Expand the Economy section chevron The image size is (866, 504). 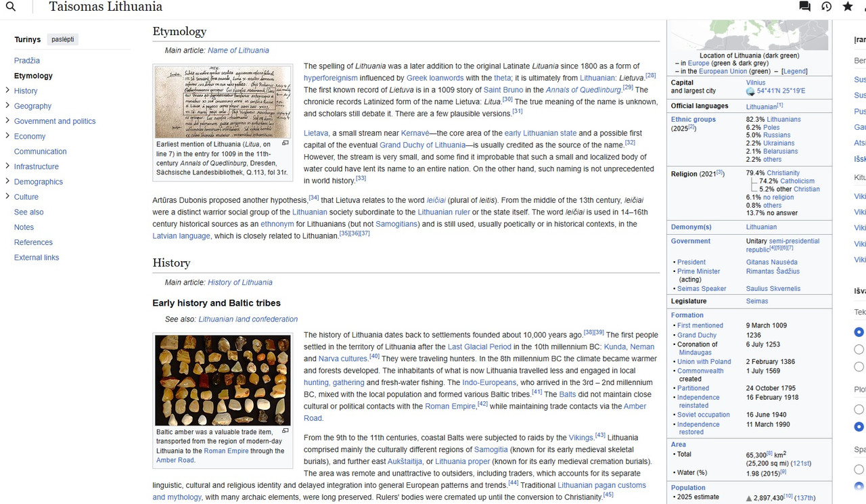(7, 135)
